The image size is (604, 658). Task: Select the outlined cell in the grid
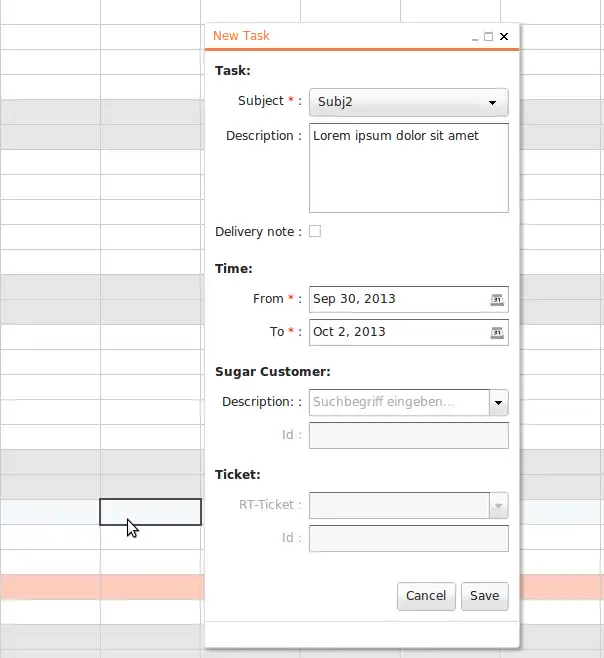click(150, 512)
